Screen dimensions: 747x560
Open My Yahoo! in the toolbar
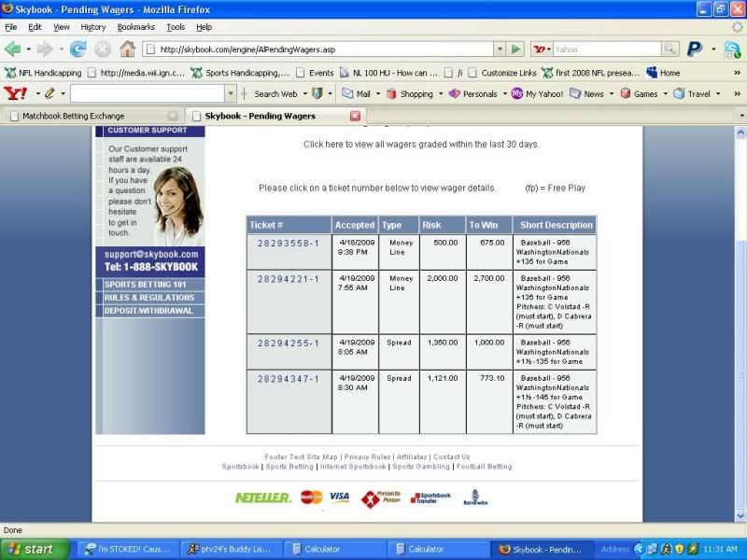tap(537, 94)
